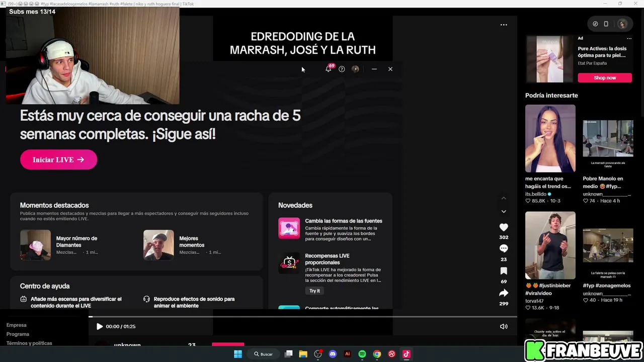Open the torva147 username link
The width and height of the screenshot is (644, 362).
click(x=534, y=301)
